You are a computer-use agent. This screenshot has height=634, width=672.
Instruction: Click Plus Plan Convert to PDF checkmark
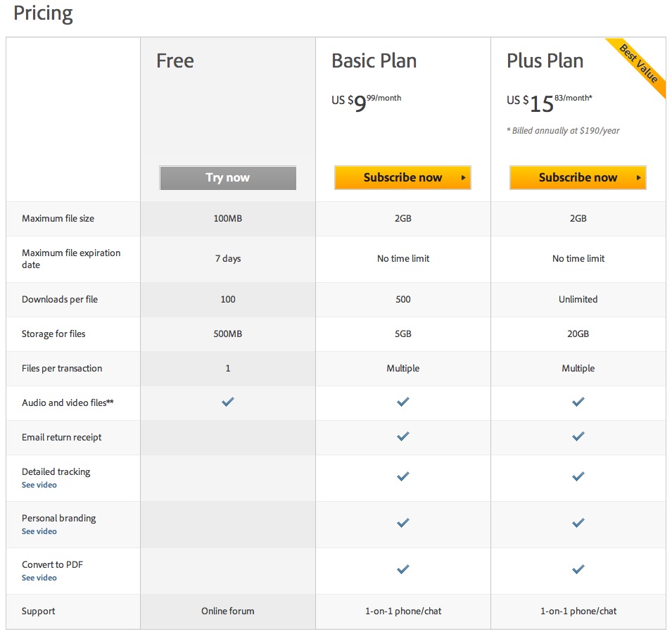point(578,569)
